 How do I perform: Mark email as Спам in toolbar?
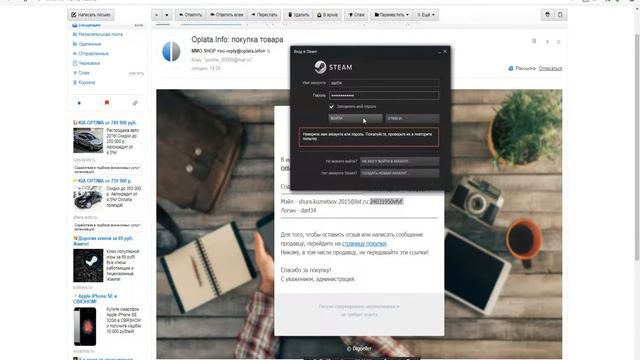pos(356,15)
